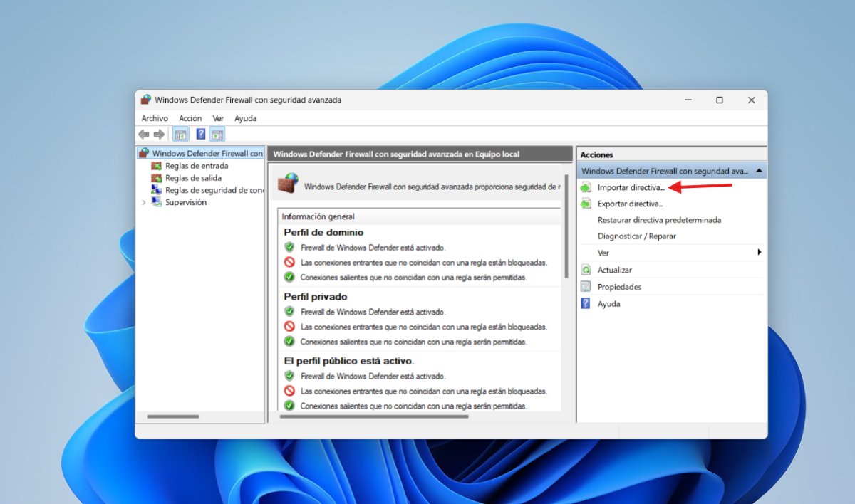Image resolution: width=855 pixels, height=504 pixels.
Task: Select Reglas de salida tree item
Action: pyautogui.click(x=193, y=178)
